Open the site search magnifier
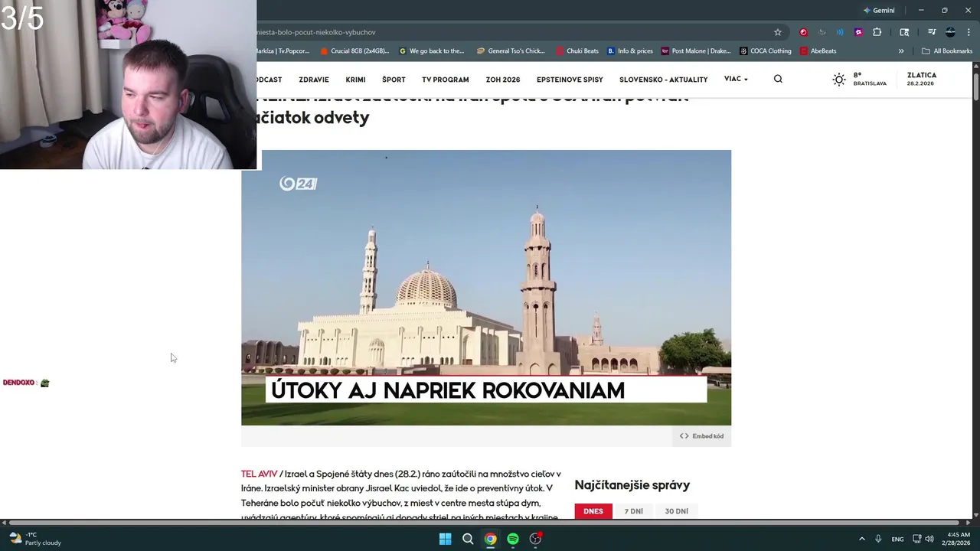The image size is (980, 551). pos(778,79)
